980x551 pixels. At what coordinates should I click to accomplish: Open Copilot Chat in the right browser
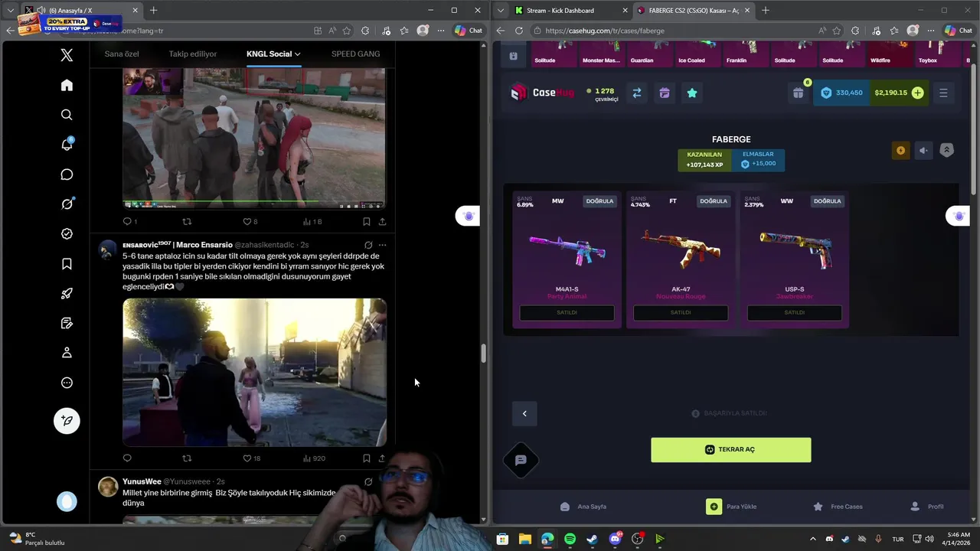click(x=959, y=31)
